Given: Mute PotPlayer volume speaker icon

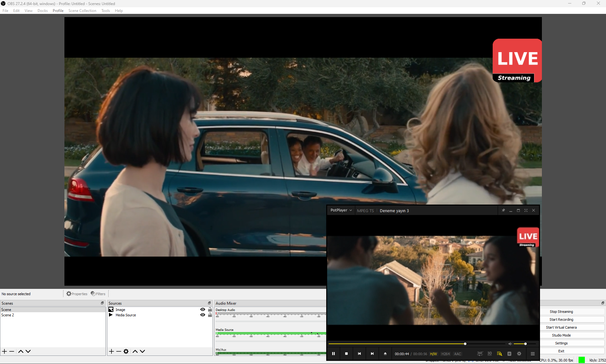Looking at the screenshot, I should 510,344.
